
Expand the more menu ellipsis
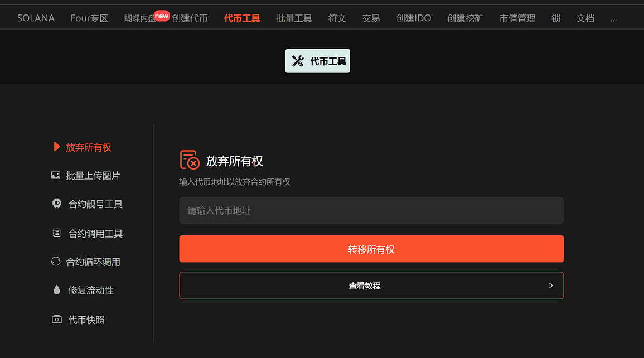click(613, 20)
